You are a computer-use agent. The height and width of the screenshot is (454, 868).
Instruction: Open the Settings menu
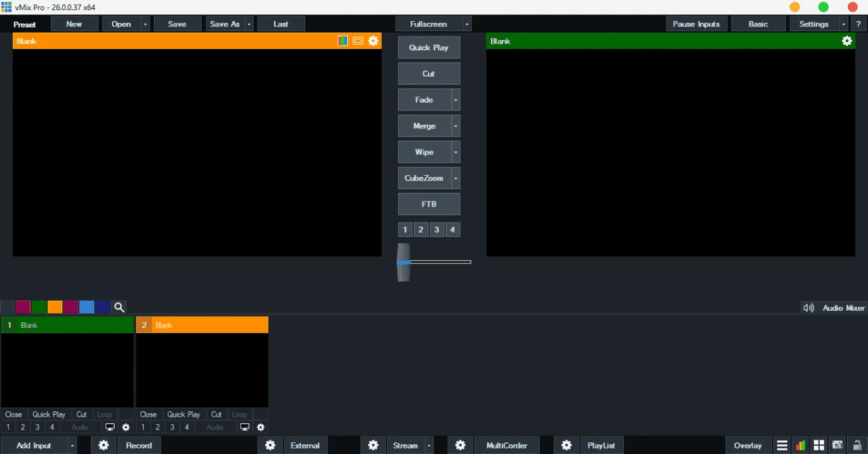814,24
